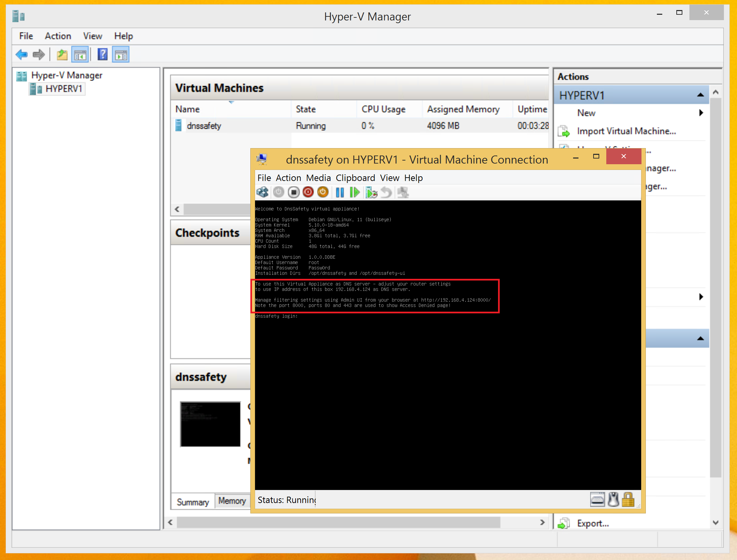Click the mouse status icon in VM window

[614, 499]
